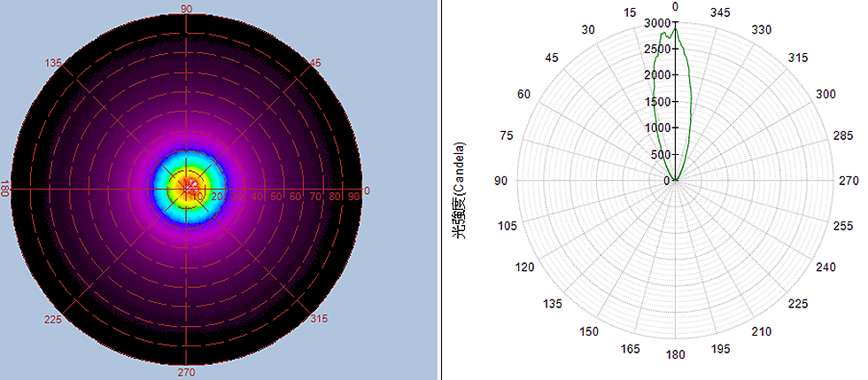Click the bright center hotspot of intensity map
Image resolution: width=868 pixels, height=380 pixels.
(x=188, y=185)
